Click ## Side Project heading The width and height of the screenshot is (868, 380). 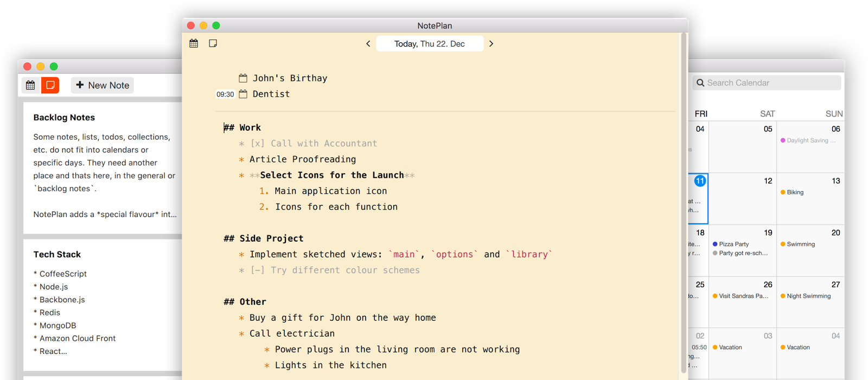264,238
